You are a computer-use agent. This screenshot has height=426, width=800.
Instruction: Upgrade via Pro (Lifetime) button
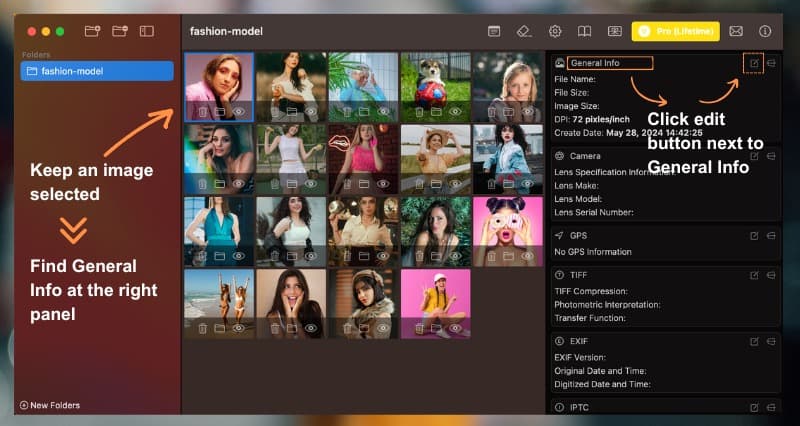click(x=676, y=32)
